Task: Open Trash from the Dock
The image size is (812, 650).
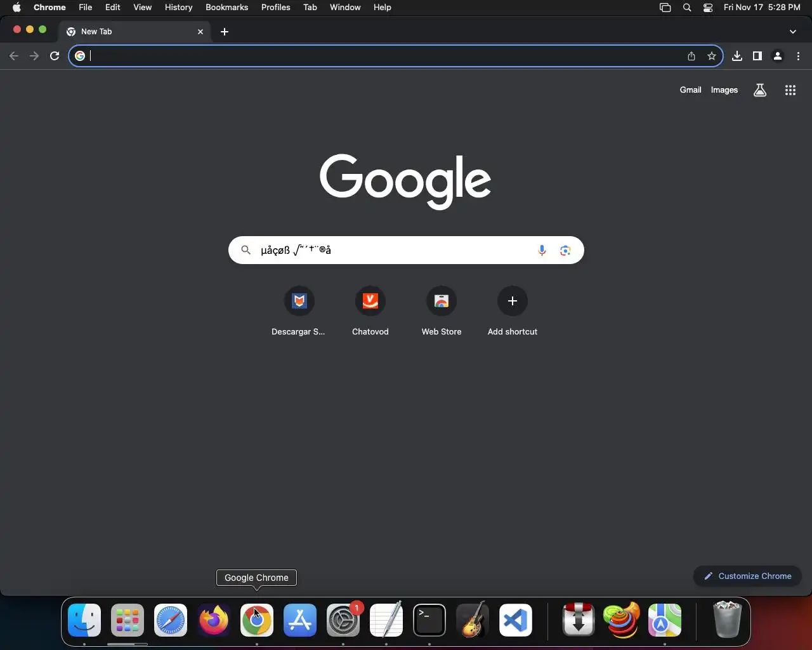Action: coord(727,620)
